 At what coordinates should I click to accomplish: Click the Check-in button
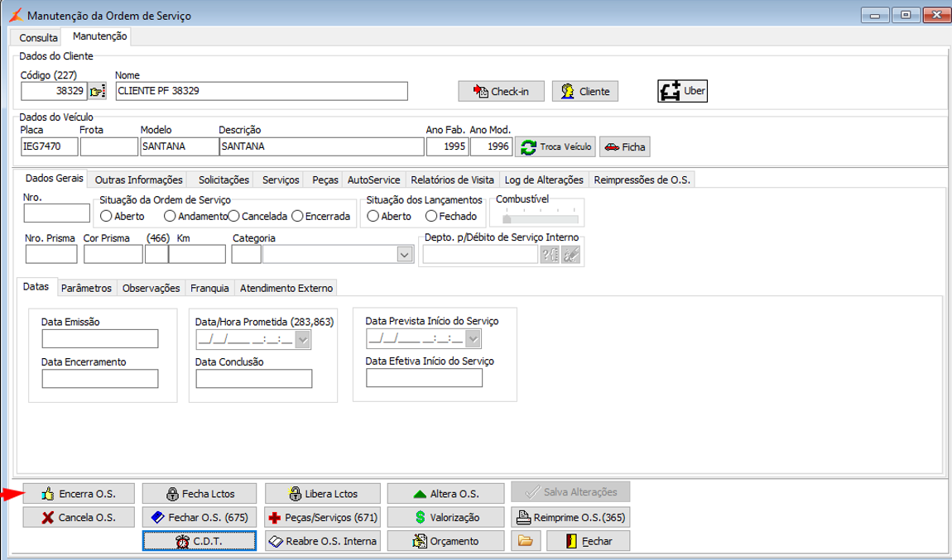pyautogui.click(x=501, y=92)
